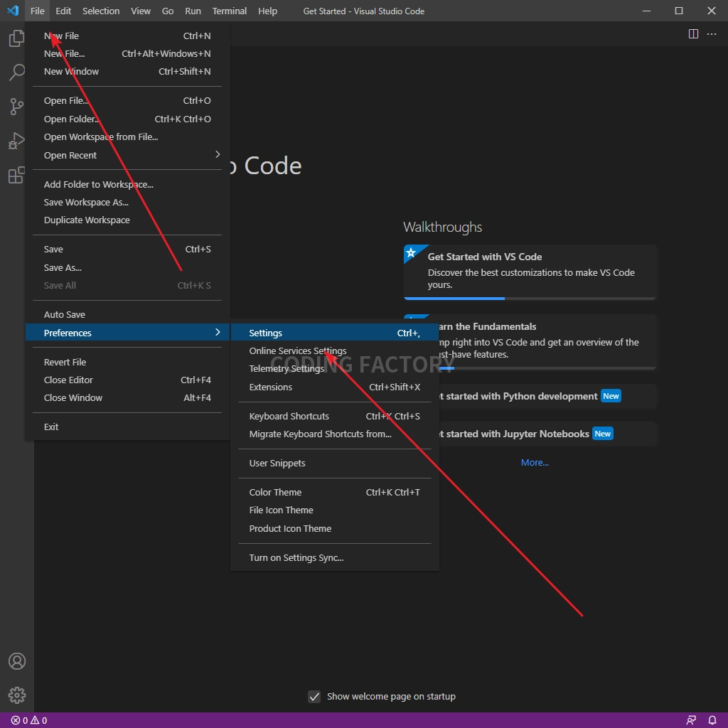Select Telemetry Settings

point(335,369)
